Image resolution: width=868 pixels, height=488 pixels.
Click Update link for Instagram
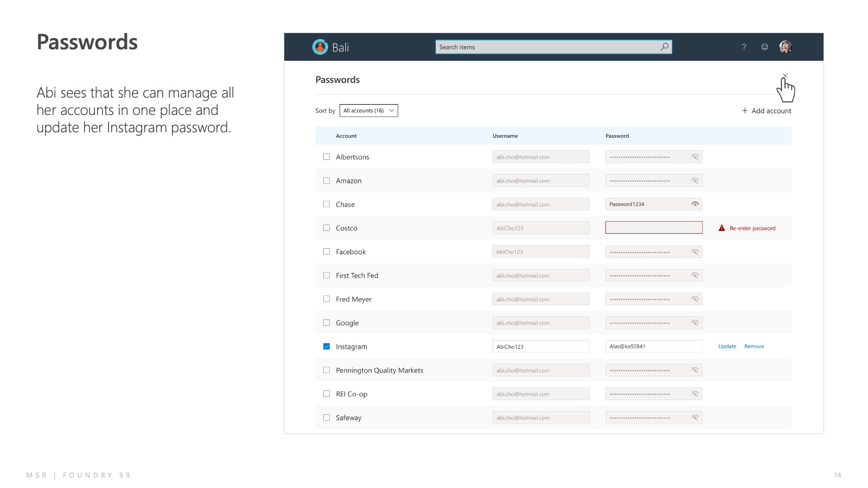click(727, 346)
